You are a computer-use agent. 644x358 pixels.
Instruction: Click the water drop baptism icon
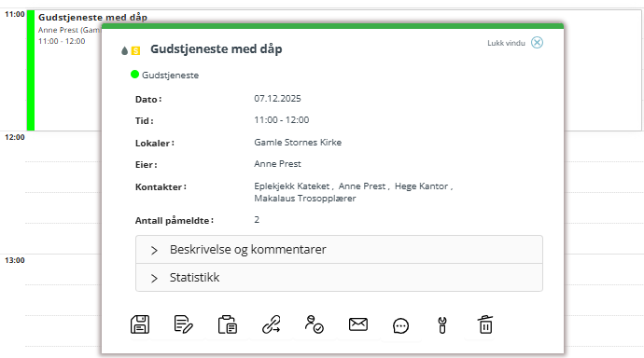[124, 51]
